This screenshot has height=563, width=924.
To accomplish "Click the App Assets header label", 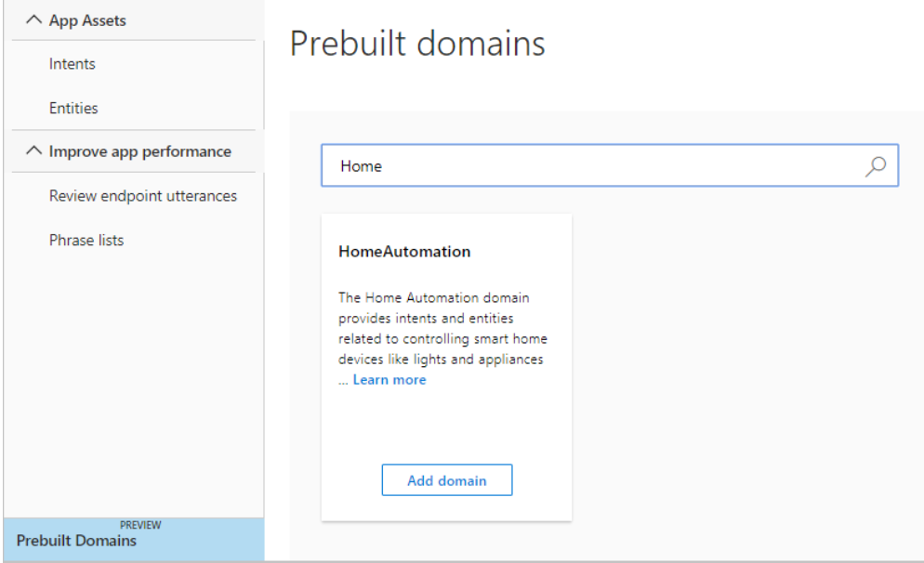I will (87, 20).
